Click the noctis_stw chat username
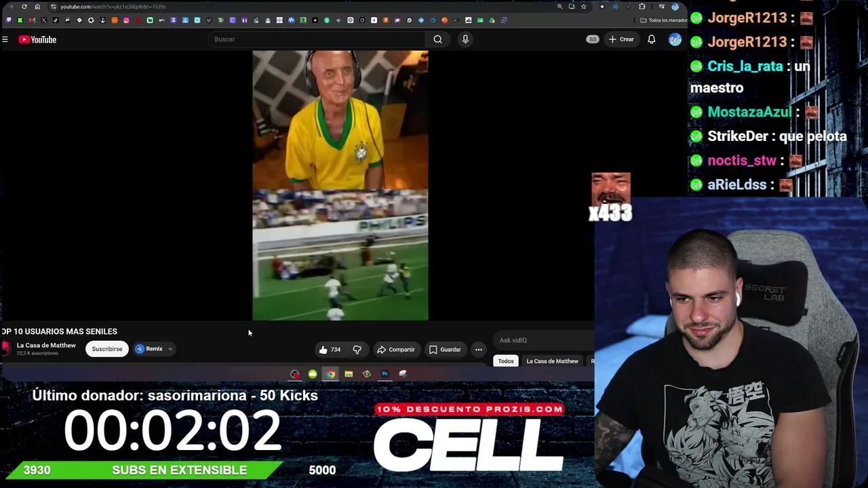The image size is (868, 488). [742, 161]
